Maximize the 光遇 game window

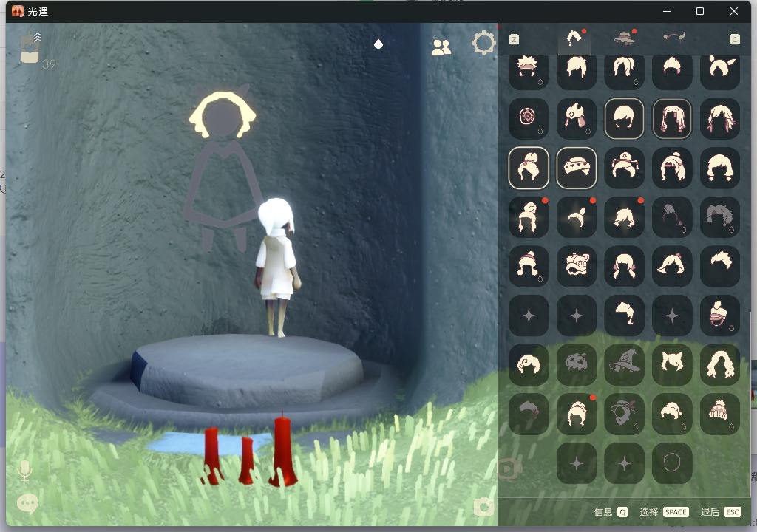click(700, 11)
